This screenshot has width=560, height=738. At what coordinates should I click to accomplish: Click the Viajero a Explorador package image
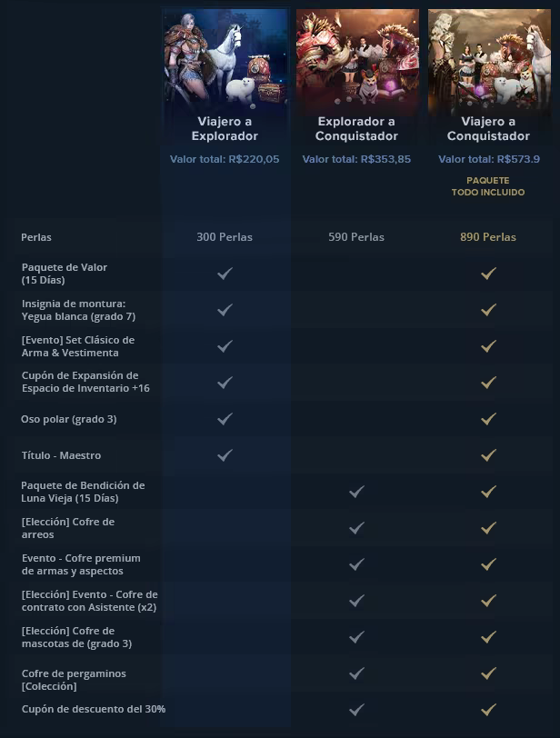click(x=225, y=59)
